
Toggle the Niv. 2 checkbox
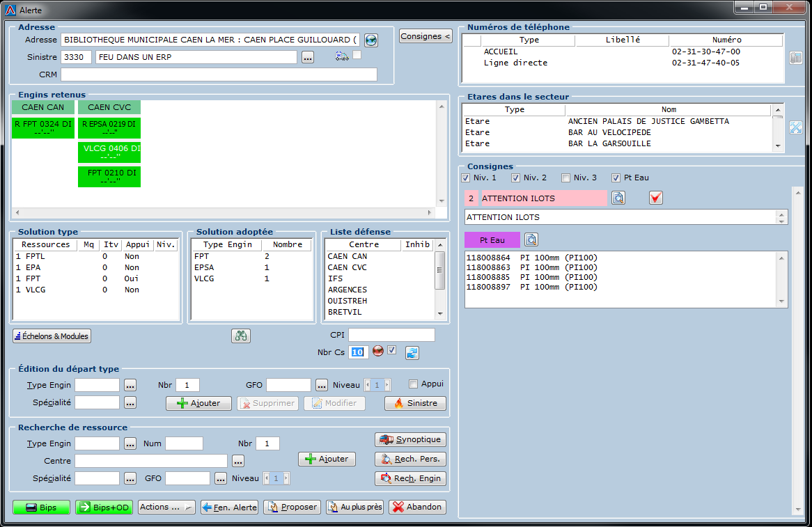click(x=516, y=178)
